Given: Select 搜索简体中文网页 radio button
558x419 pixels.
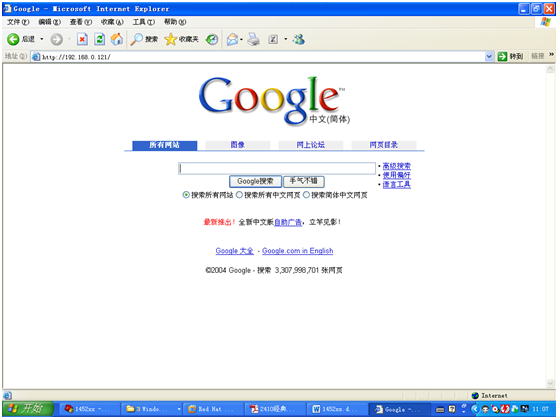Looking at the screenshot, I should [x=306, y=195].
